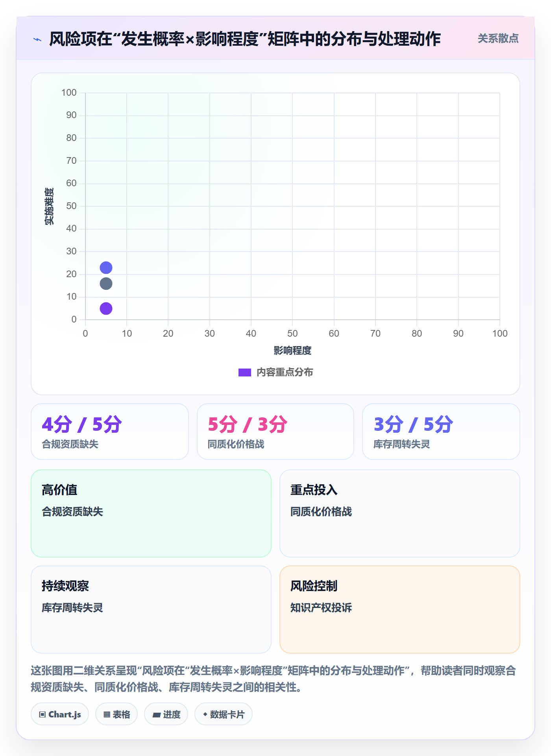
Task: Select the 高价值 quadrant panel
Action: pos(151,513)
